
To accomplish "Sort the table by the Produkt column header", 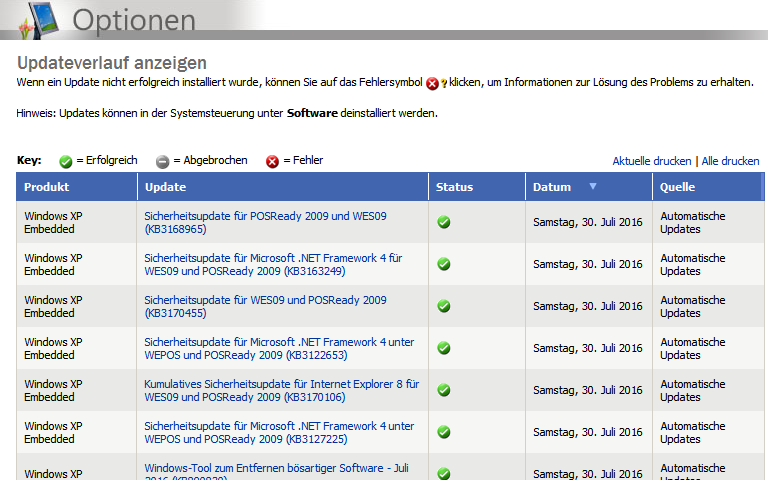I will click(46, 187).
